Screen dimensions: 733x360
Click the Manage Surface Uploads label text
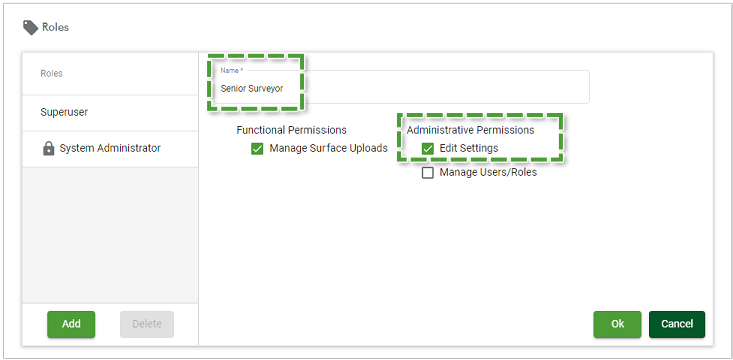pos(329,148)
